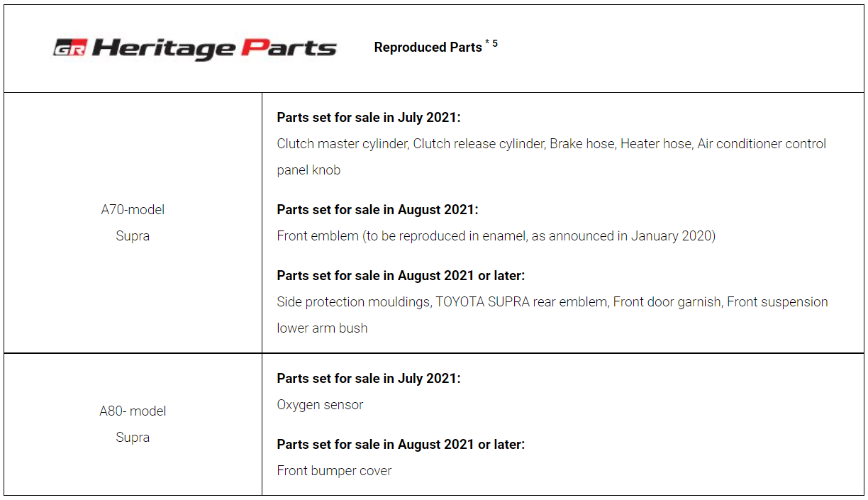
Task: Click the Oxygen sensor item
Action: [320, 405]
